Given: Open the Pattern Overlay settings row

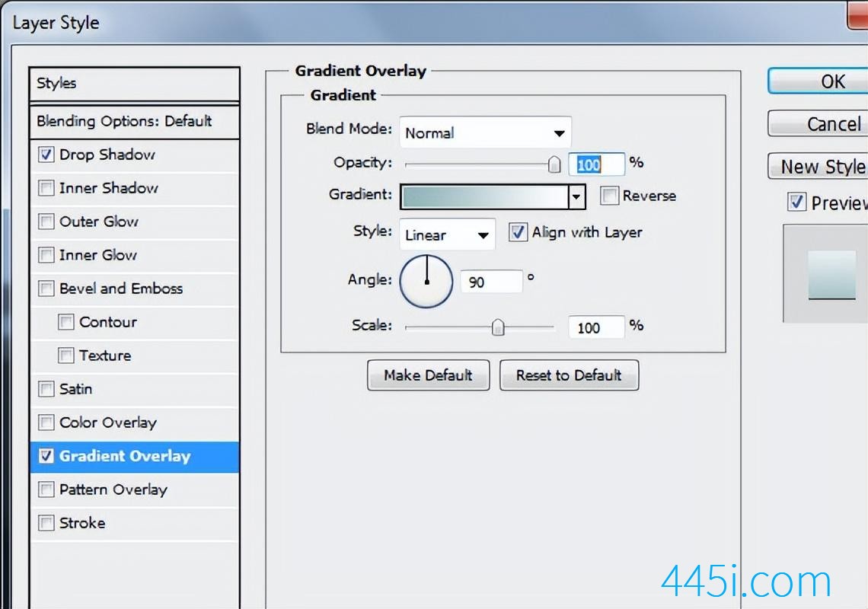Looking at the screenshot, I should pyautogui.click(x=135, y=489).
